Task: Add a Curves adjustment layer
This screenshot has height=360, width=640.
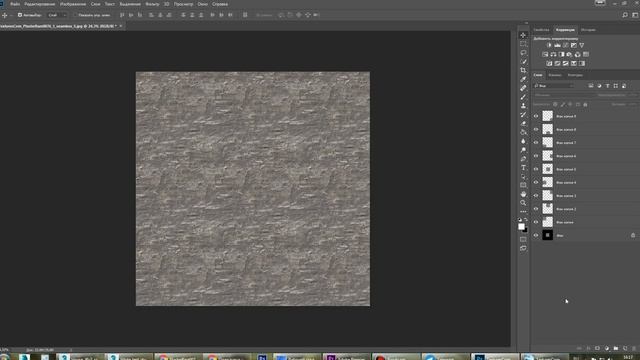Action: click(x=565, y=45)
